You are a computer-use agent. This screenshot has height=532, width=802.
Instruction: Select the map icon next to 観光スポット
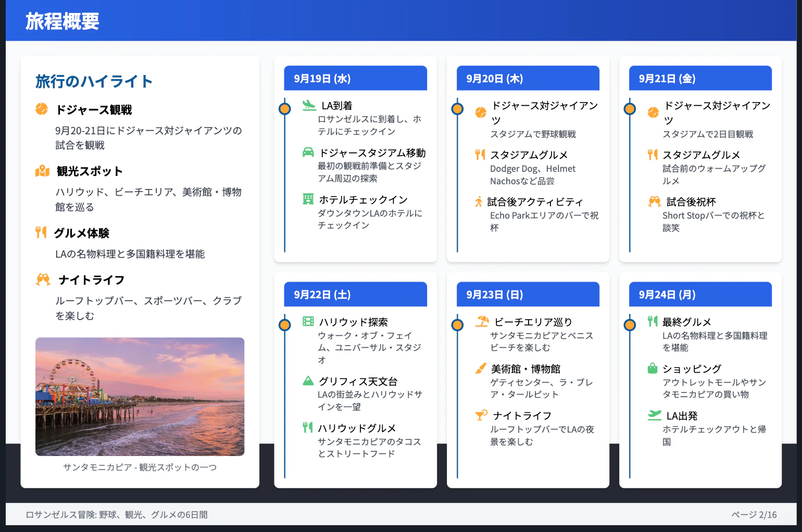click(x=42, y=171)
